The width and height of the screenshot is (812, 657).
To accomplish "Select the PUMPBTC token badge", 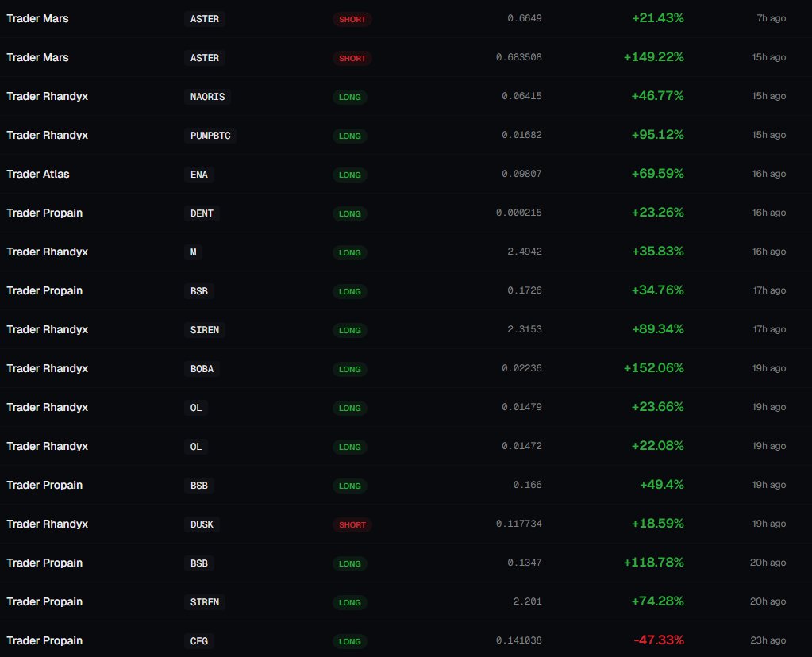I will [210, 135].
